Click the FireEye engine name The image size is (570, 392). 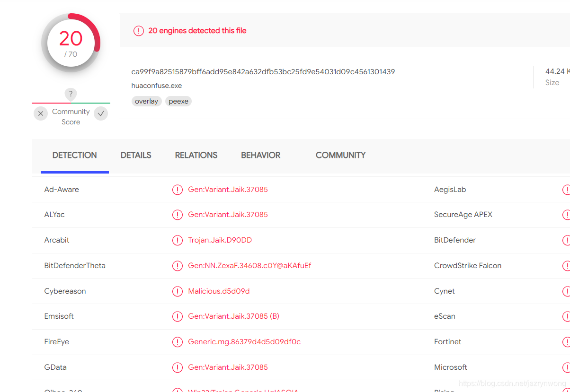[x=57, y=342]
